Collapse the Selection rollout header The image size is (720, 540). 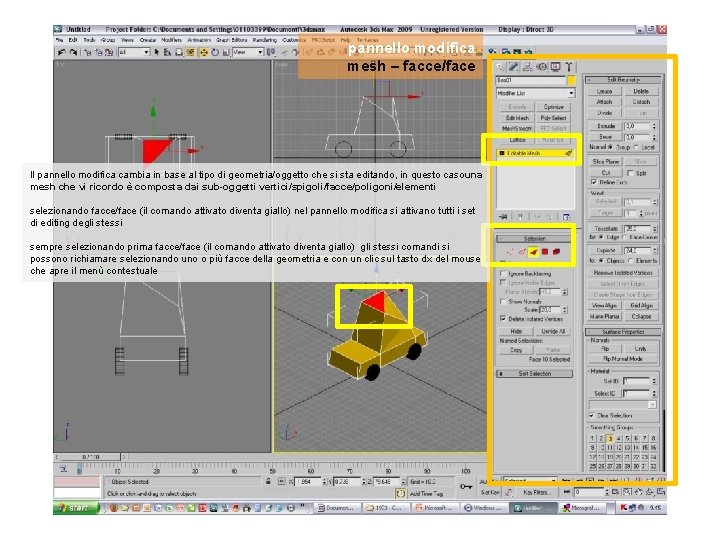[534, 239]
